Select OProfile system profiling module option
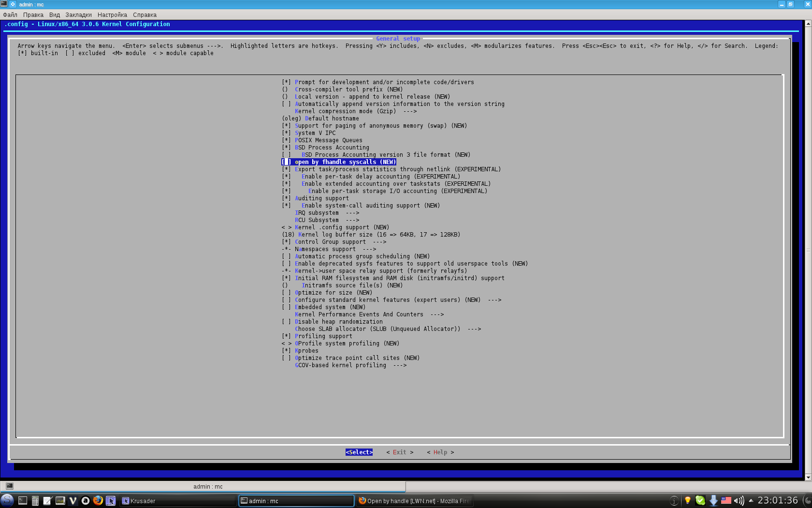Screen dimensions: 812x508 click(341, 344)
